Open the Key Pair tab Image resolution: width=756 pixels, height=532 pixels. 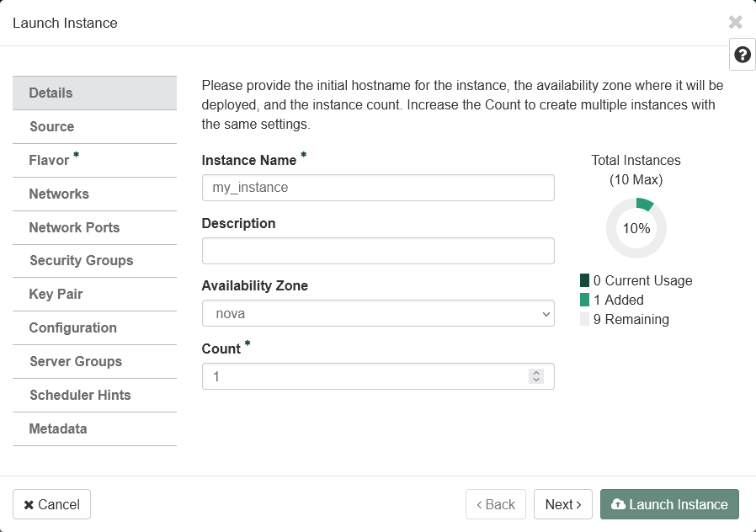pos(94,295)
